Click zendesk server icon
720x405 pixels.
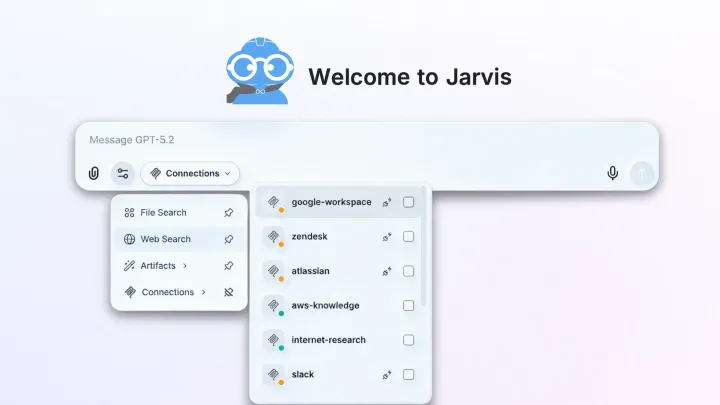[274, 237]
